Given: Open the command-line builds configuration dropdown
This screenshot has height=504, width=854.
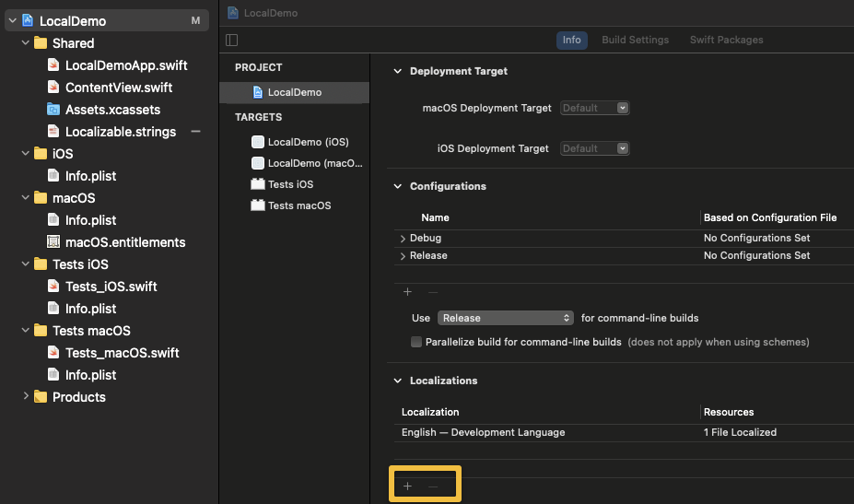Looking at the screenshot, I should coord(506,318).
